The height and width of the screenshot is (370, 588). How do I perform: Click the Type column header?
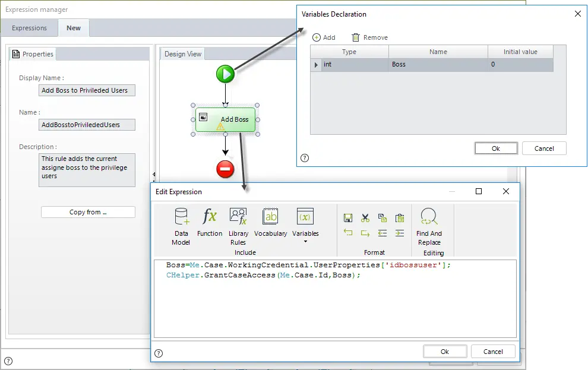click(349, 52)
